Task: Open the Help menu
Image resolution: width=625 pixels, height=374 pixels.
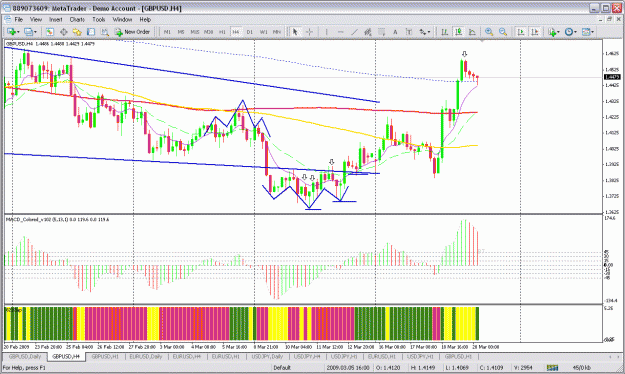Action: pos(145,19)
